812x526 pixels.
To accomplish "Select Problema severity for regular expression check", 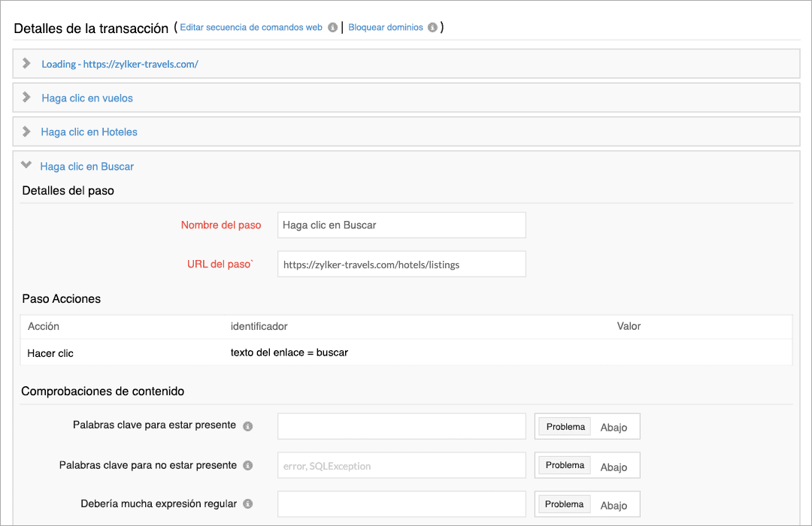I will tap(564, 503).
